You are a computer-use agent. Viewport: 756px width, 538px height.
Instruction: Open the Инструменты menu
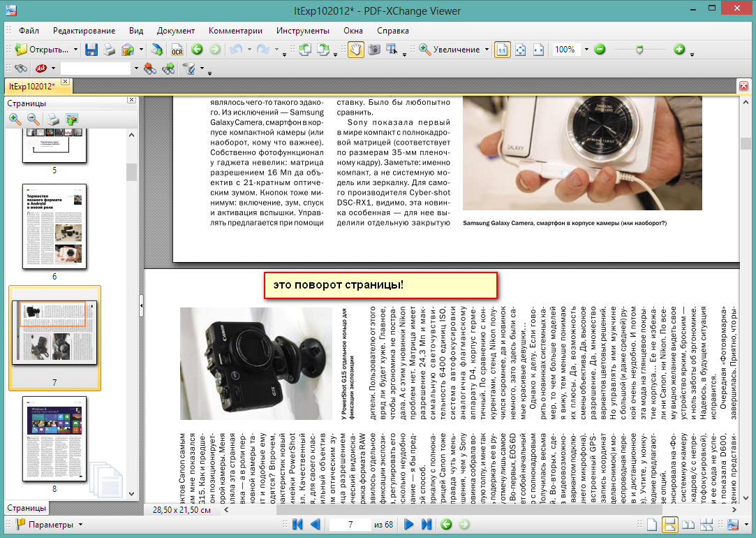pyautogui.click(x=302, y=31)
